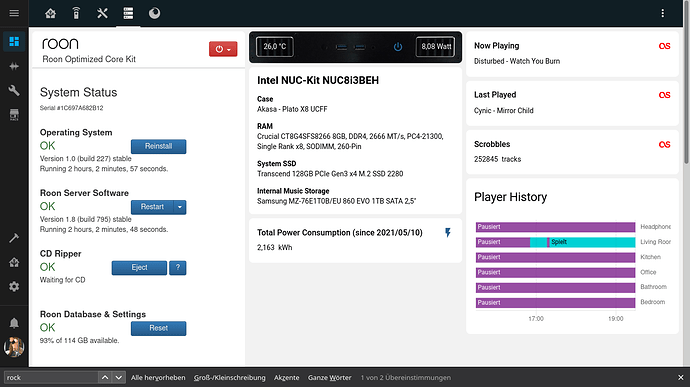Jump to next search match arrow
The width and height of the screenshot is (690, 387).
[118, 377]
